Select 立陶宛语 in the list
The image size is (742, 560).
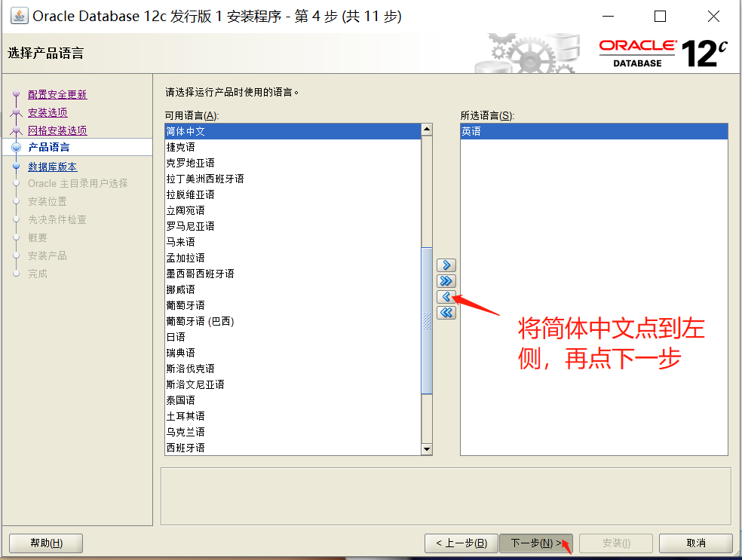click(293, 210)
